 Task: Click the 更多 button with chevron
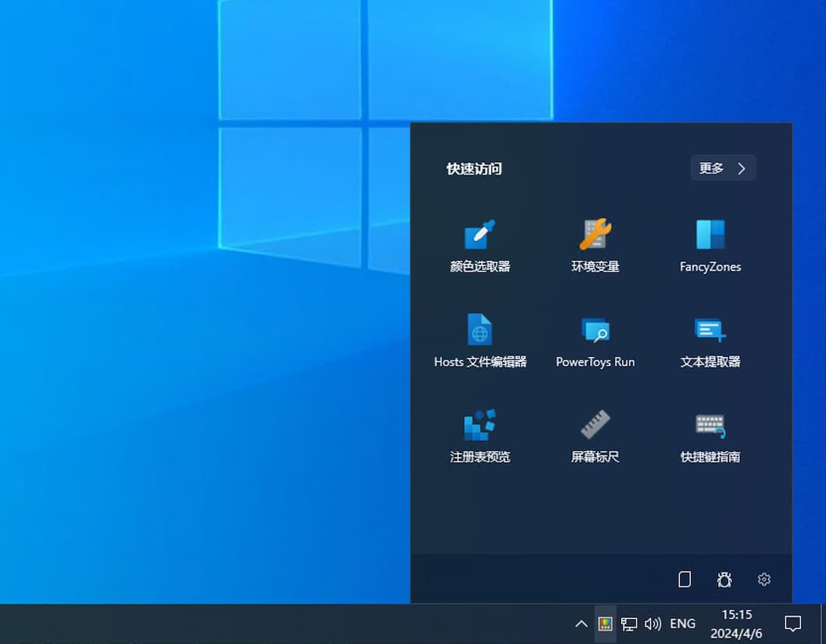723,168
